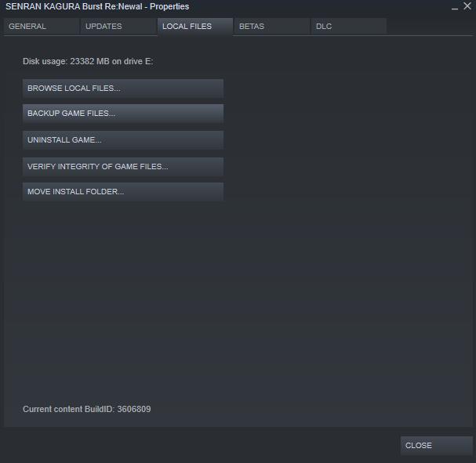Close window with the X icon

(467, 6)
